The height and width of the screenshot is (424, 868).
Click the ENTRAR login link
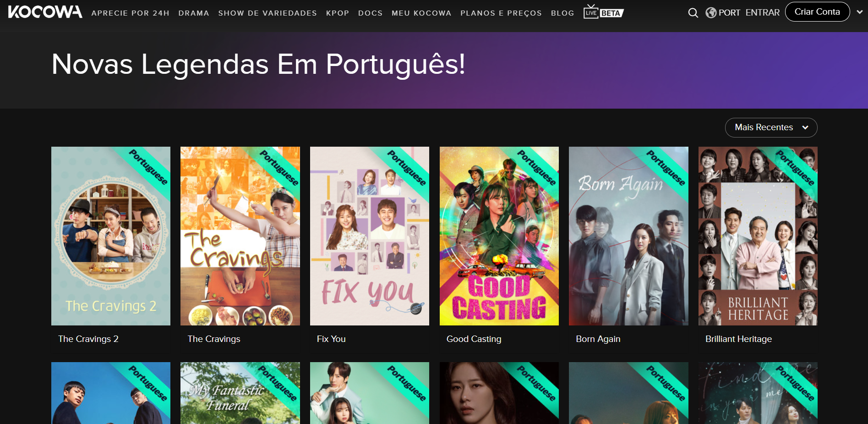762,13
